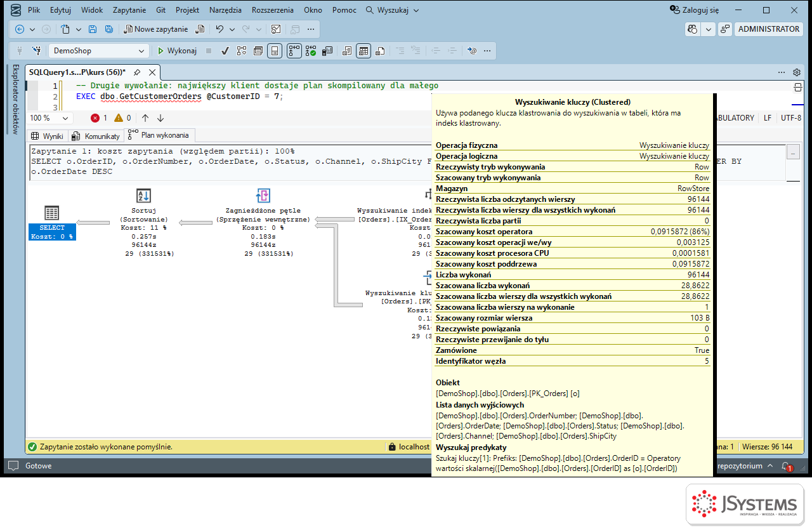Open the Undo history dropdown arrow
812x530 pixels.
pyautogui.click(x=232, y=29)
